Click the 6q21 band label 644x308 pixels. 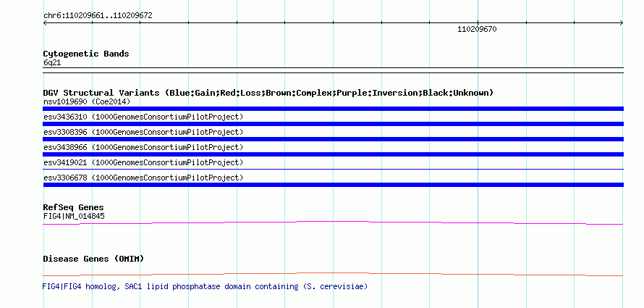(x=52, y=62)
